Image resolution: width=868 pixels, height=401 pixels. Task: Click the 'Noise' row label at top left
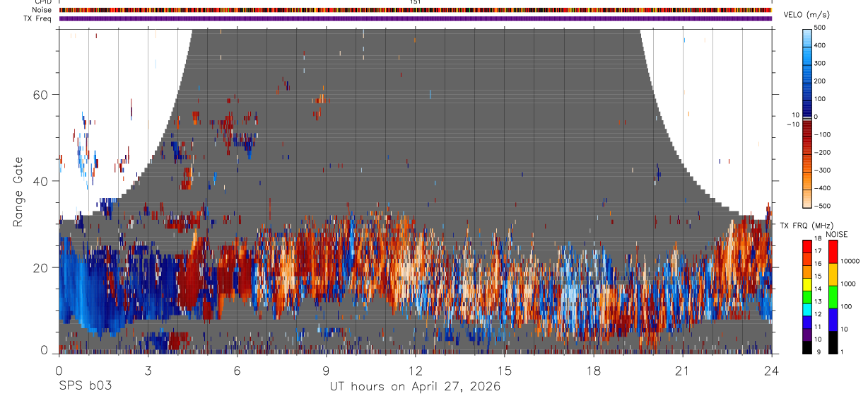pos(42,10)
